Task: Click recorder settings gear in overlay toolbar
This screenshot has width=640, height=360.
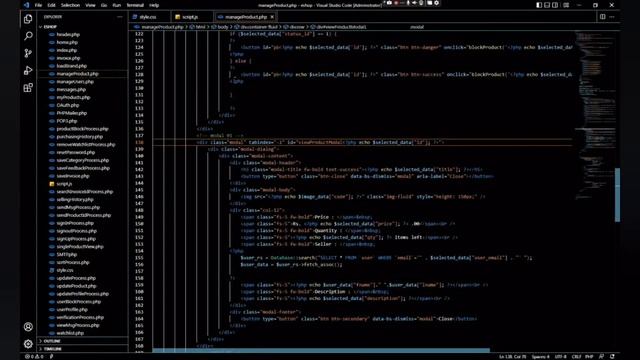Action: coord(436,3)
